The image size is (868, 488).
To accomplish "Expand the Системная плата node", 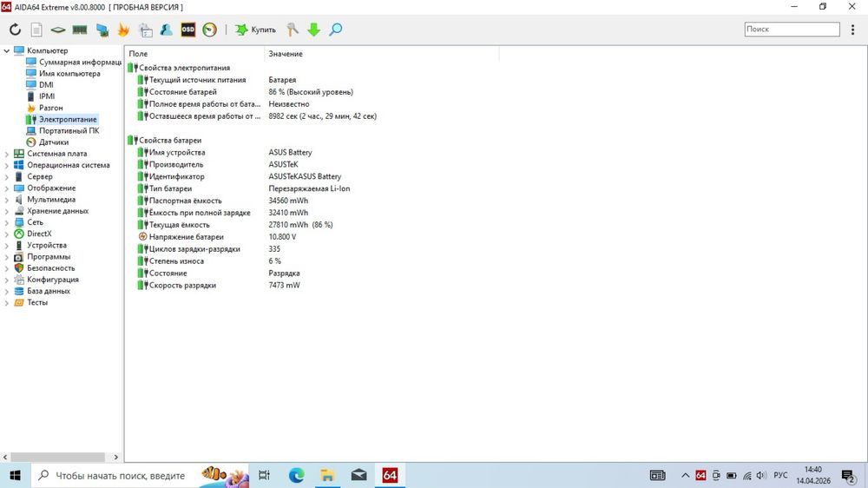I will 7,154.
